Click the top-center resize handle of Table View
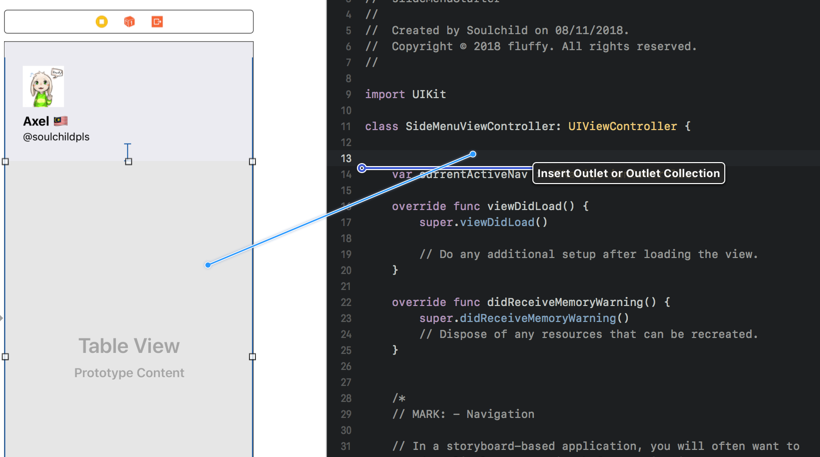 [x=128, y=161]
